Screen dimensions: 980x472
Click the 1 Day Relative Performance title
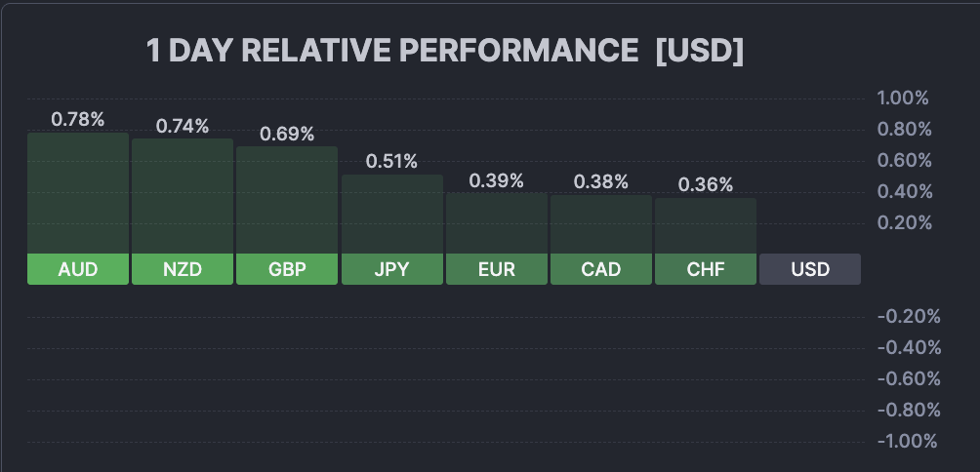point(444,52)
